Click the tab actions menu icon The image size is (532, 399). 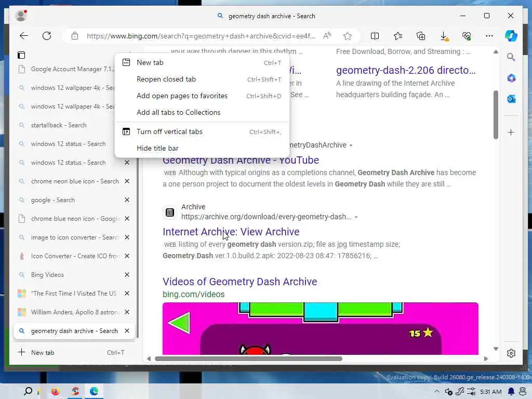(x=21, y=55)
